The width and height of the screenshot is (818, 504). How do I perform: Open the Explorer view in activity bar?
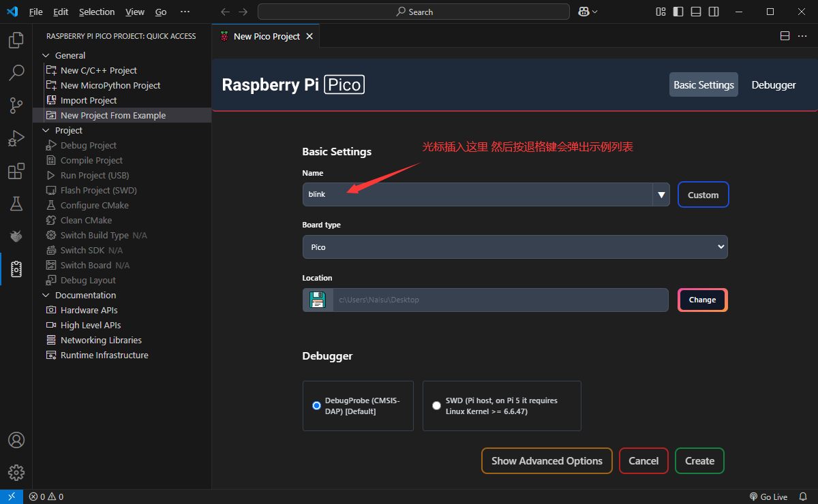click(16, 40)
